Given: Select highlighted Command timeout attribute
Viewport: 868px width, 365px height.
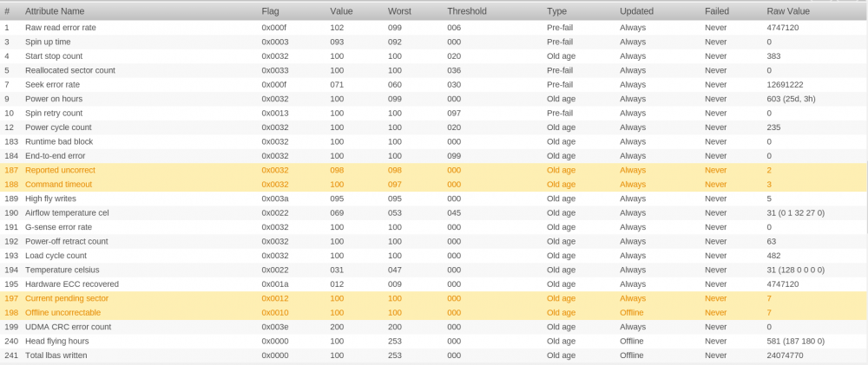Looking at the screenshot, I should click(434, 185).
